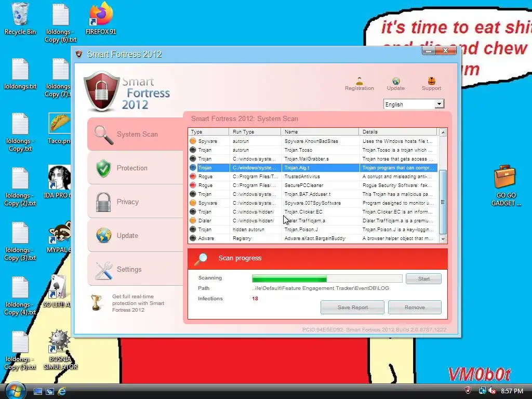Select the Trojan.MailGrabber.s row
This screenshot has height=399, width=532.
[x=313, y=159]
